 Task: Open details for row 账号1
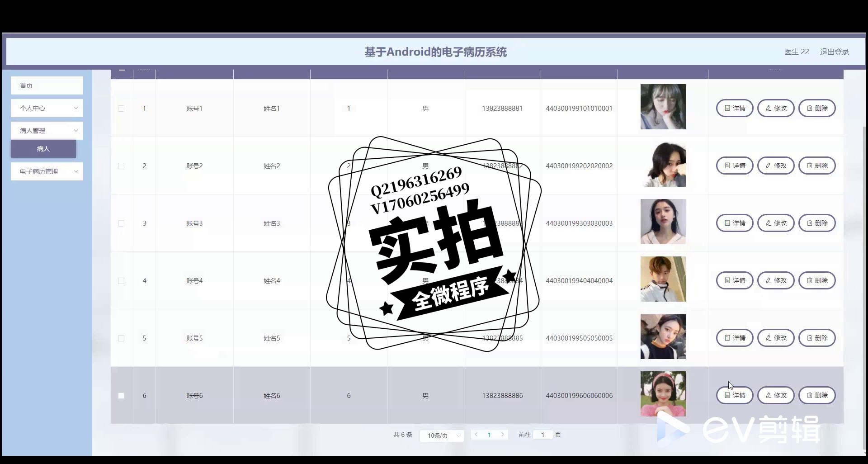pos(735,108)
